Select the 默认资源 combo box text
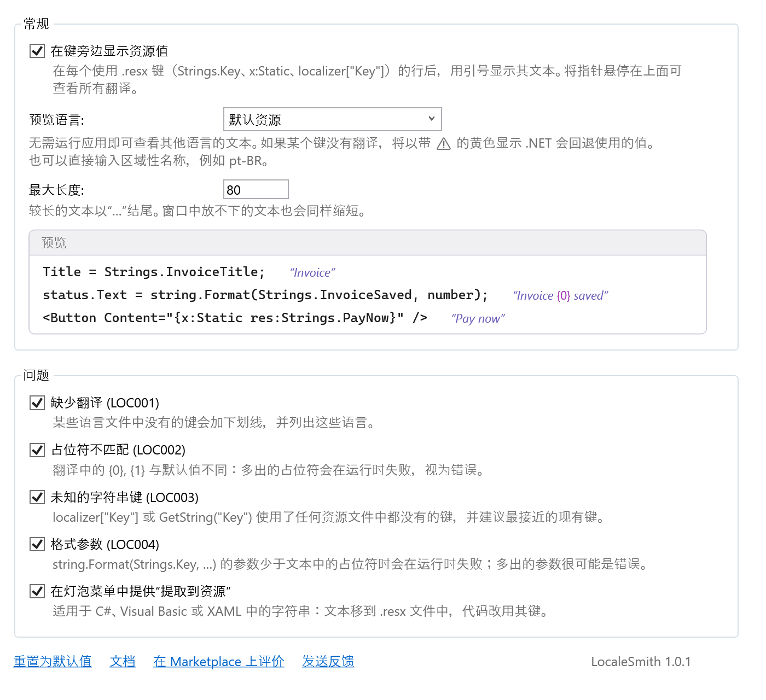 [255, 120]
